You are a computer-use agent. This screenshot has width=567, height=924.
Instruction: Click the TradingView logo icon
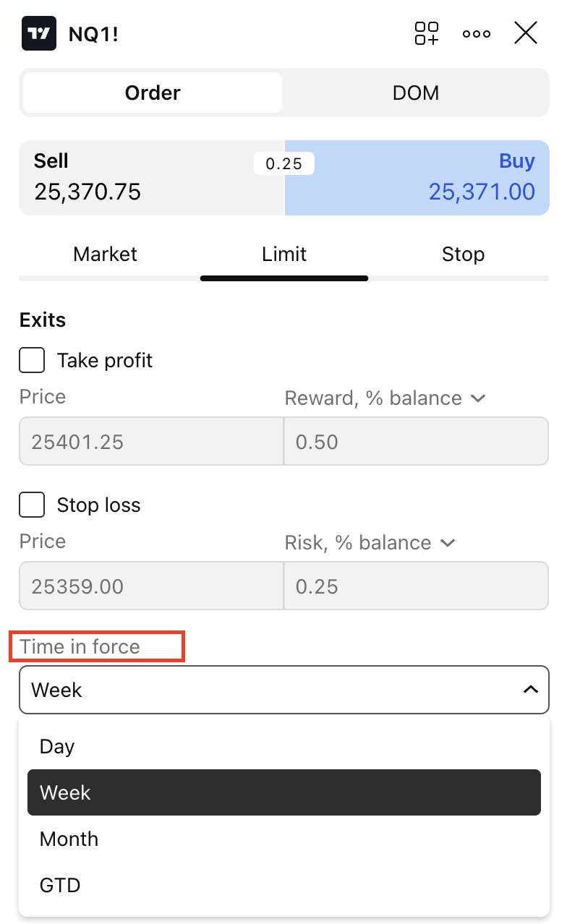click(39, 33)
